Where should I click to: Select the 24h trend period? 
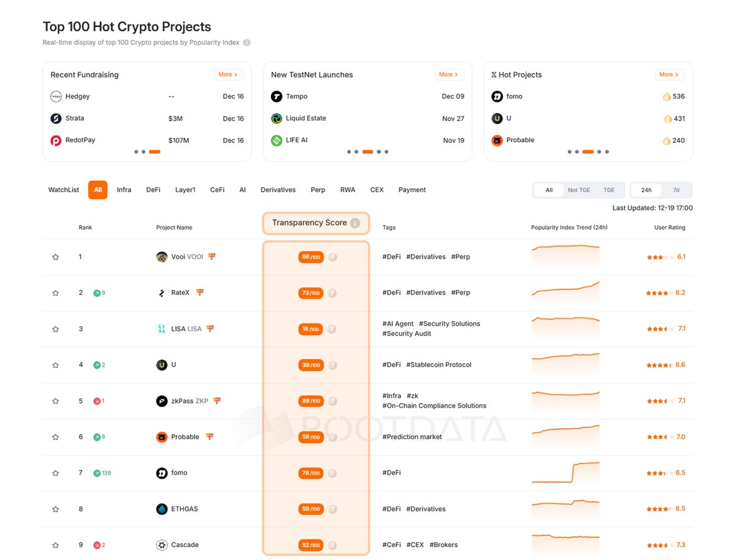point(646,190)
